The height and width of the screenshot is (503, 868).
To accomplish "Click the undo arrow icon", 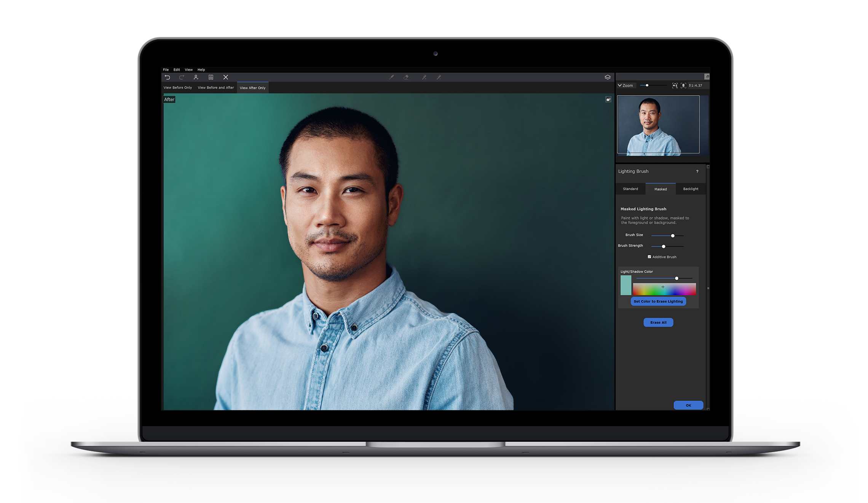I will [167, 77].
